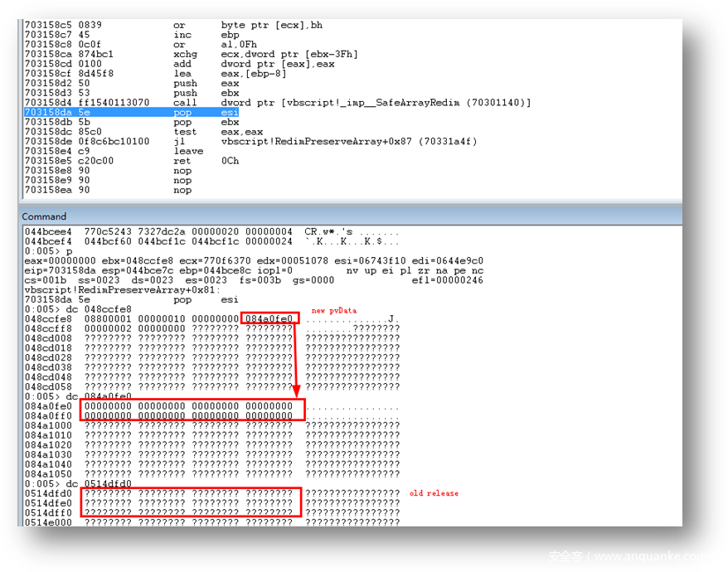This screenshot has height=572, width=728.
Task: Click pvData value 084a0fe0 in memory dump
Action: pyautogui.click(x=269, y=319)
